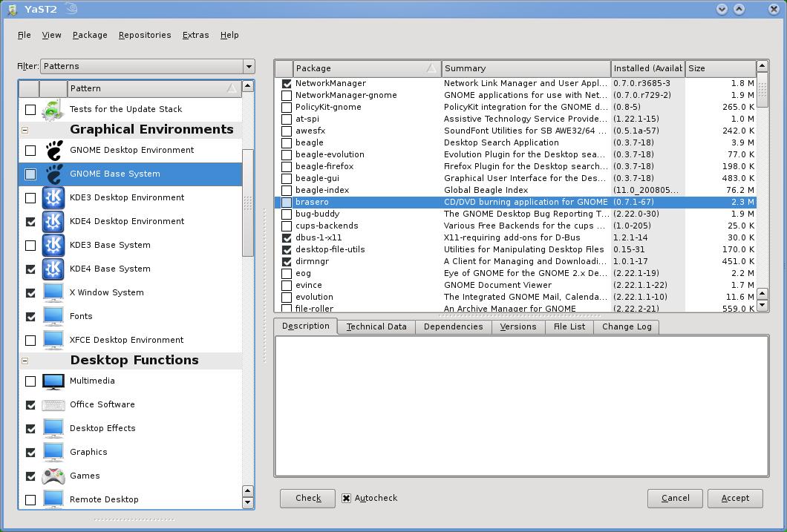Uncheck the NetworkManager package
787x532 pixels.
286,83
